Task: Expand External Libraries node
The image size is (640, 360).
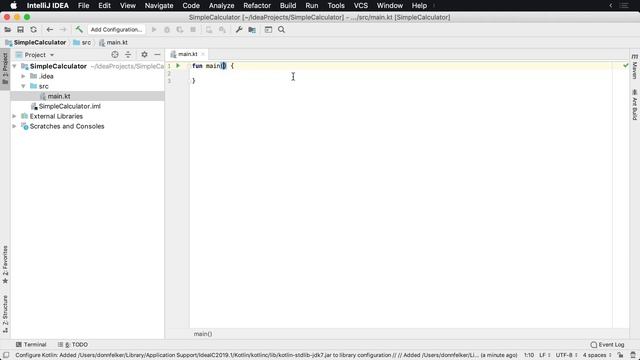Action: pos(14,116)
